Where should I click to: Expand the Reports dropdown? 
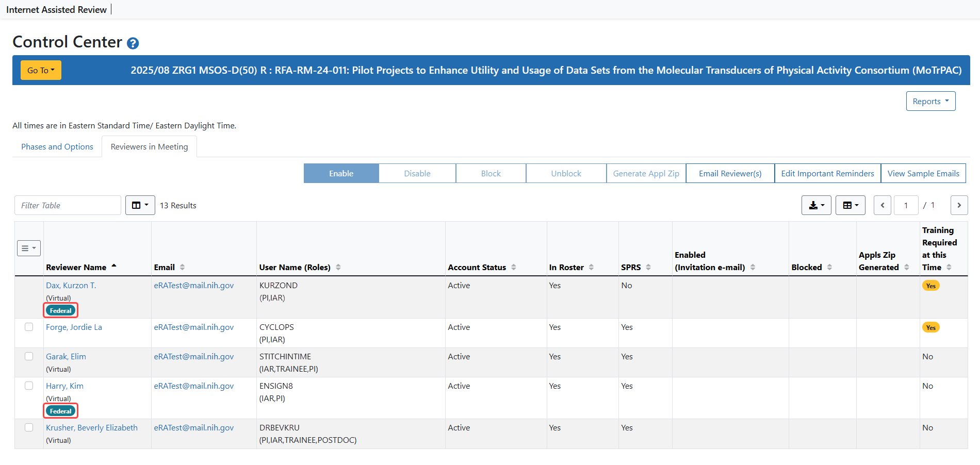point(930,101)
